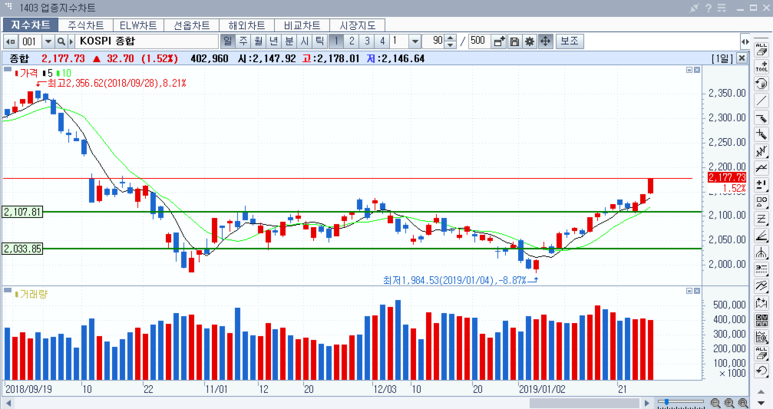
Task: Click the data grid view icon
Action: pos(762,320)
